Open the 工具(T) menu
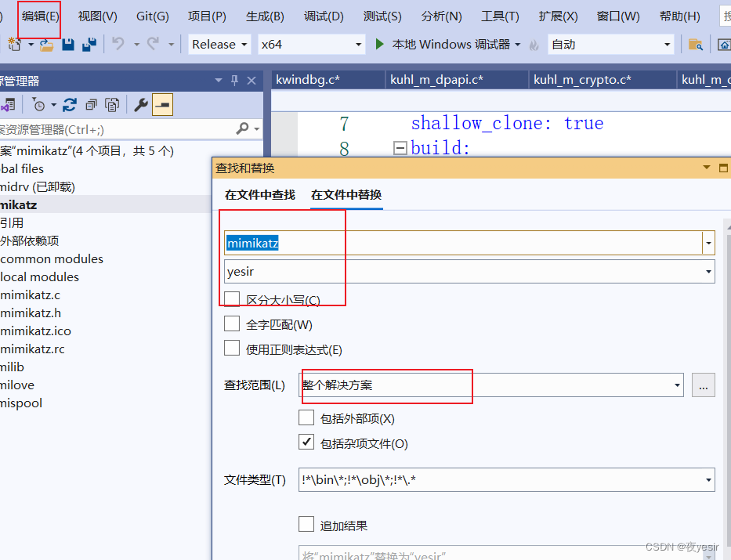This screenshot has height=560, width=731. tap(500, 16)
